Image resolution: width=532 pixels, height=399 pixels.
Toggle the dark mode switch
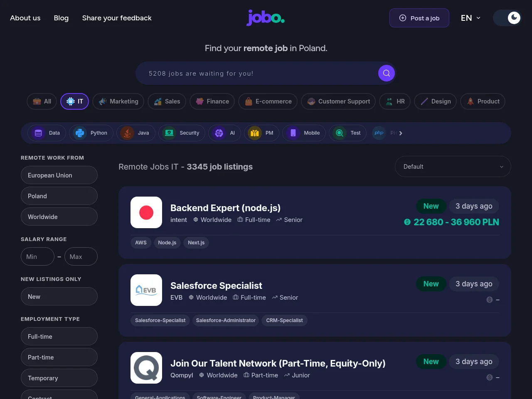tap(507, 18)
